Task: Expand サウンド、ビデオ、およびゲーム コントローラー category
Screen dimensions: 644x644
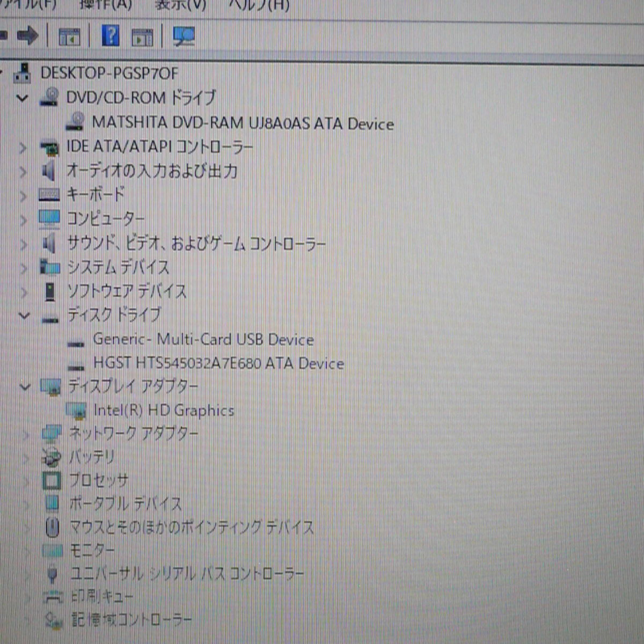Action: [x=23, y=244]
